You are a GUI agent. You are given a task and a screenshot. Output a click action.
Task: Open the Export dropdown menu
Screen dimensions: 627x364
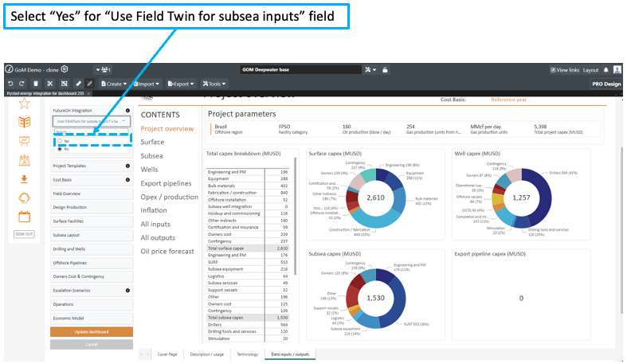(181, 84)
